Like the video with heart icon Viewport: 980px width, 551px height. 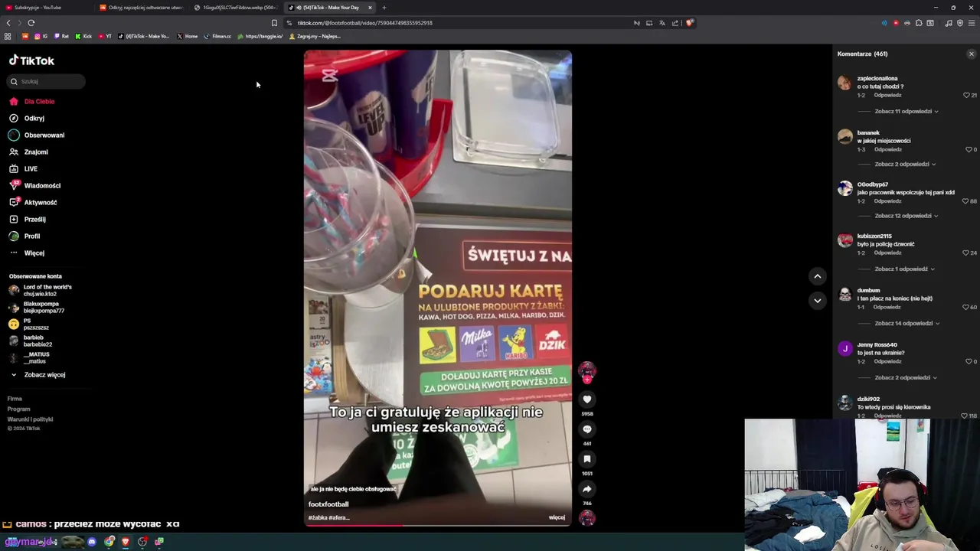click(587, 399)
